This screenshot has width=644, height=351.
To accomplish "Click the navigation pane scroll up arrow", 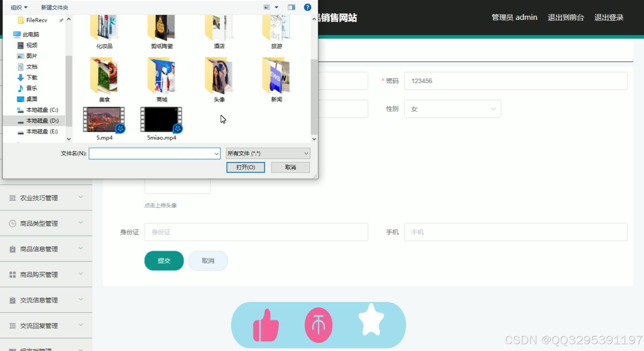I will 69,19.
